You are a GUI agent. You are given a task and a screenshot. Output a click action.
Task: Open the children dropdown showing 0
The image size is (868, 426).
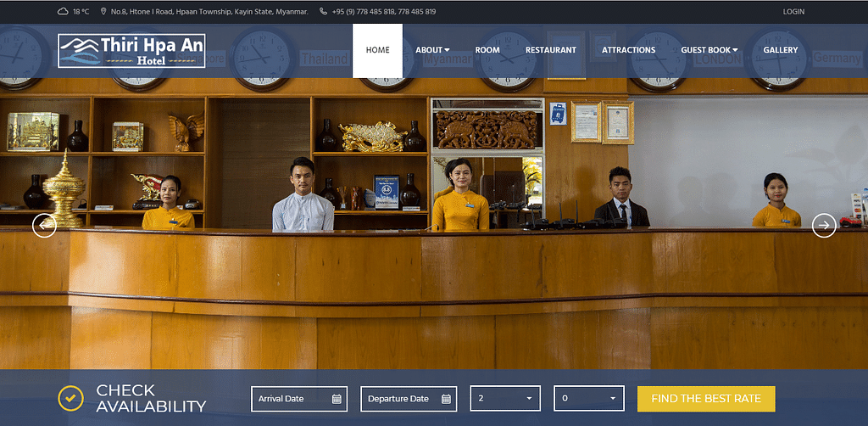(588, 398)
